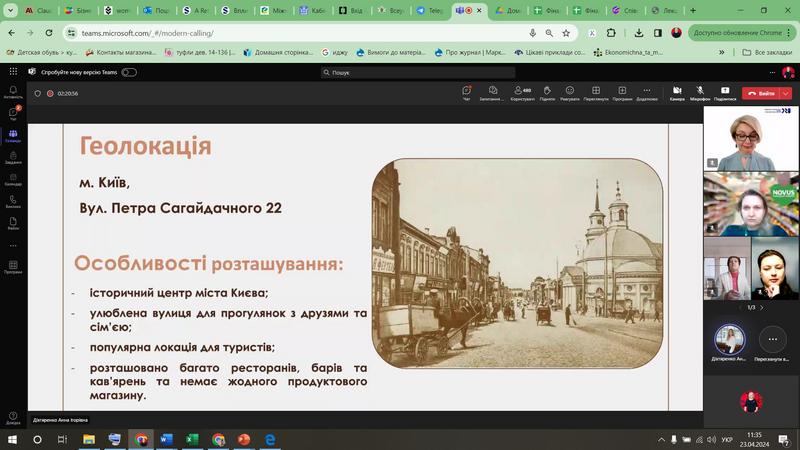Open the view (Переглянути) options
Screen dimensions: 800x450
point(596,93)
